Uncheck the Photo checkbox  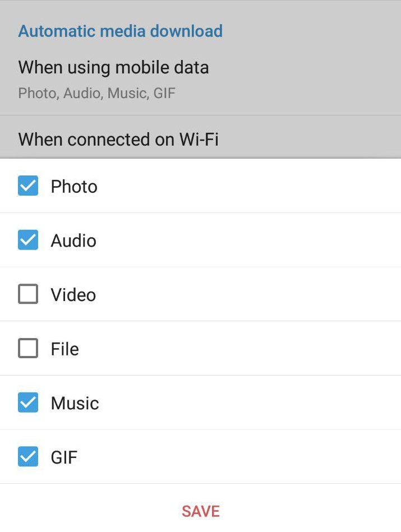(28, 186)
